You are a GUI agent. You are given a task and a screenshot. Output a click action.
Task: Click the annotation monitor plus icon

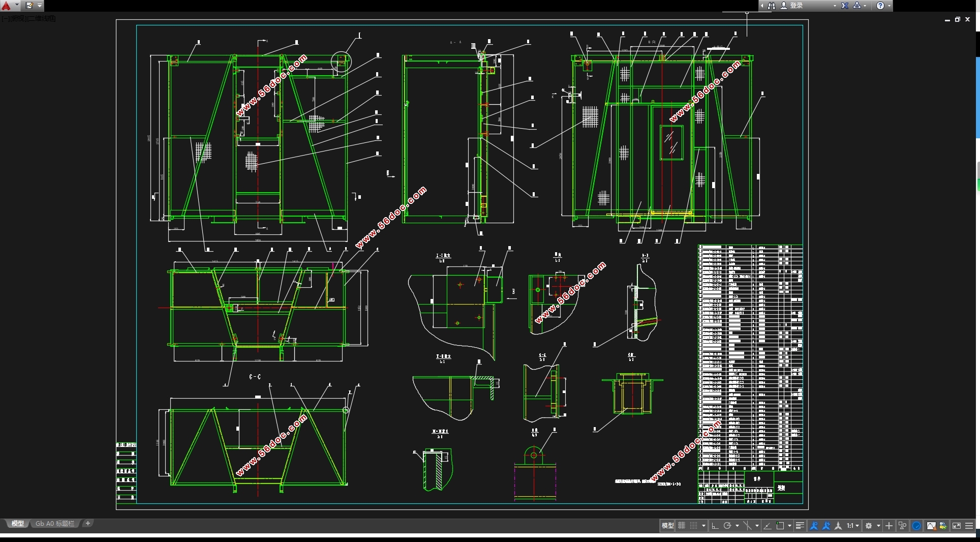889,526
